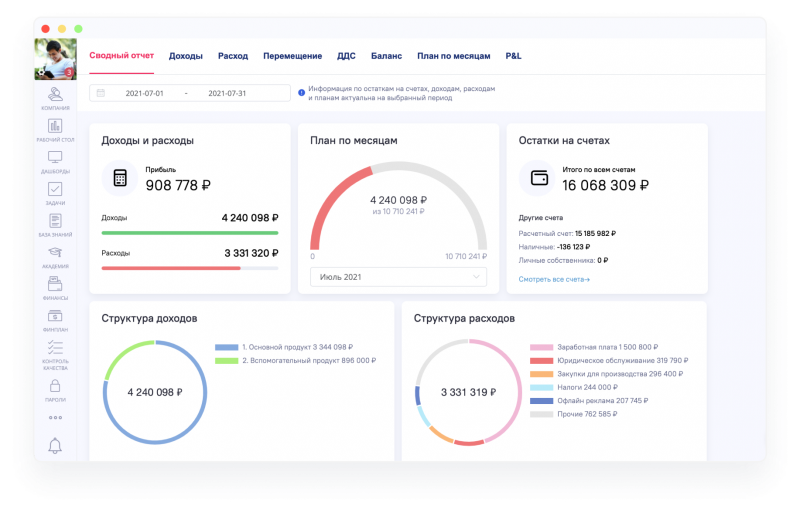Image resolution: width=800 pixels, height=512 pixels.
Task: Open the Компания sidebar icon
Action: [x=55, y=94]
